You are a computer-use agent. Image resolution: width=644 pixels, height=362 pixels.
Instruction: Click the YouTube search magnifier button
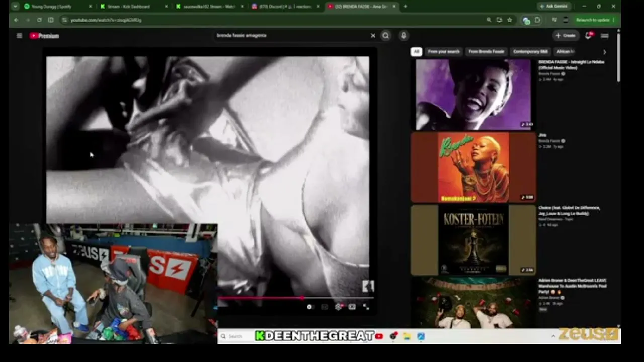[385, 36]
